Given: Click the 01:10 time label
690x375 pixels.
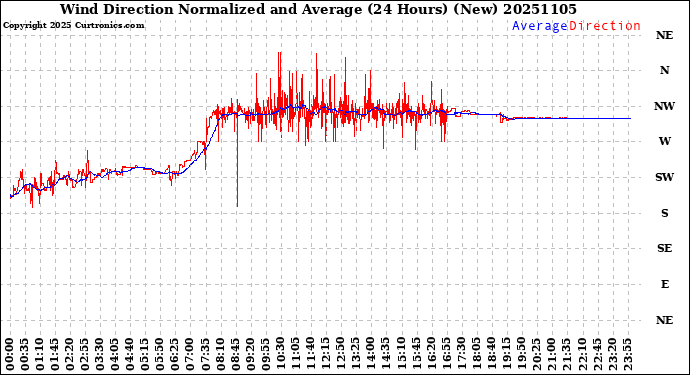Looking at the screenshot, I should coord(40,355).
